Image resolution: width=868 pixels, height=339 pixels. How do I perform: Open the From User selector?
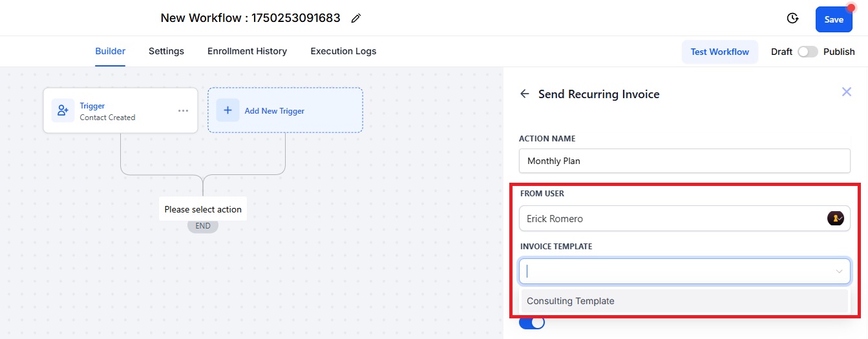point(684,218)
